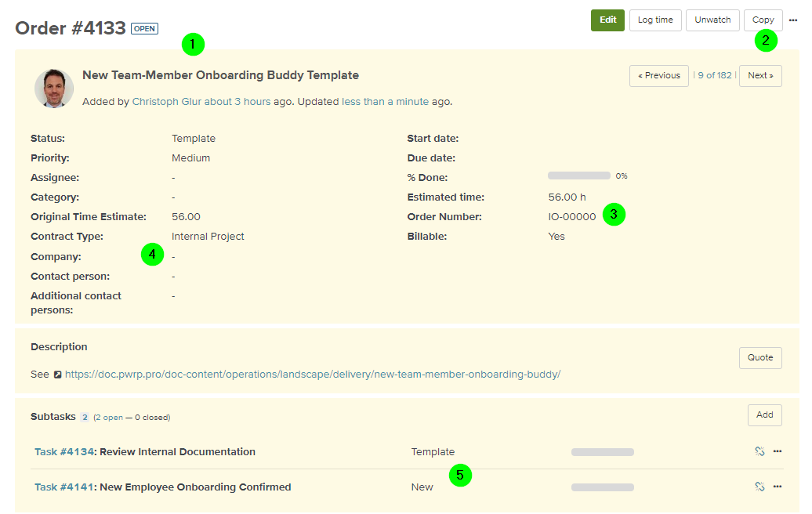This screenshot has width=812, height=514.
Task: Unlink subtask Task #4134 relation icon
Action: [759, 451]
